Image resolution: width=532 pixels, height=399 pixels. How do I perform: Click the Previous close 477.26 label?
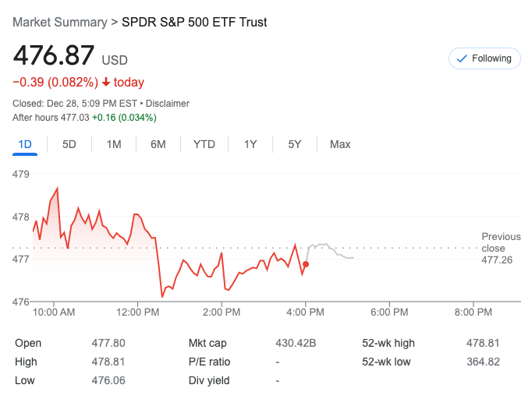[497, 248]
